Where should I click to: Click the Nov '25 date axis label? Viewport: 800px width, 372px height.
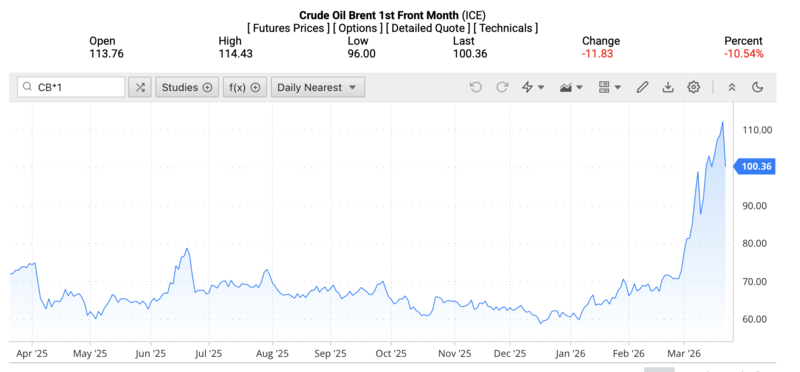(455, 353)
